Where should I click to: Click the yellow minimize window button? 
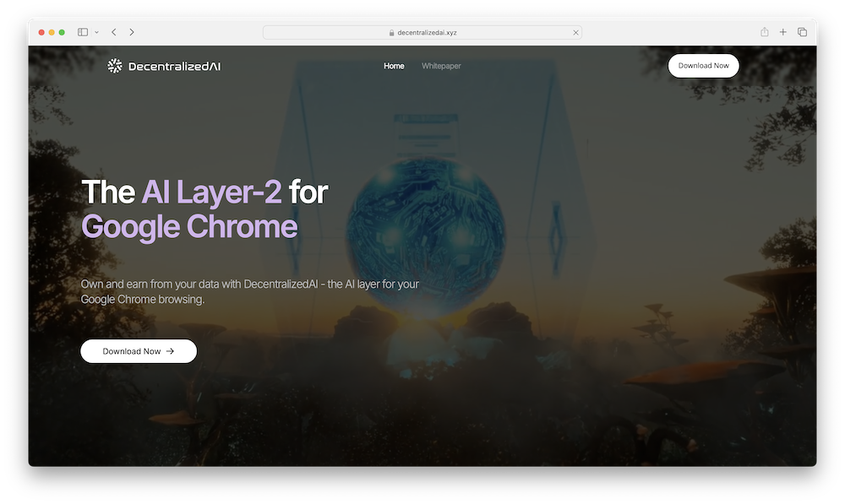click(52, 32)
